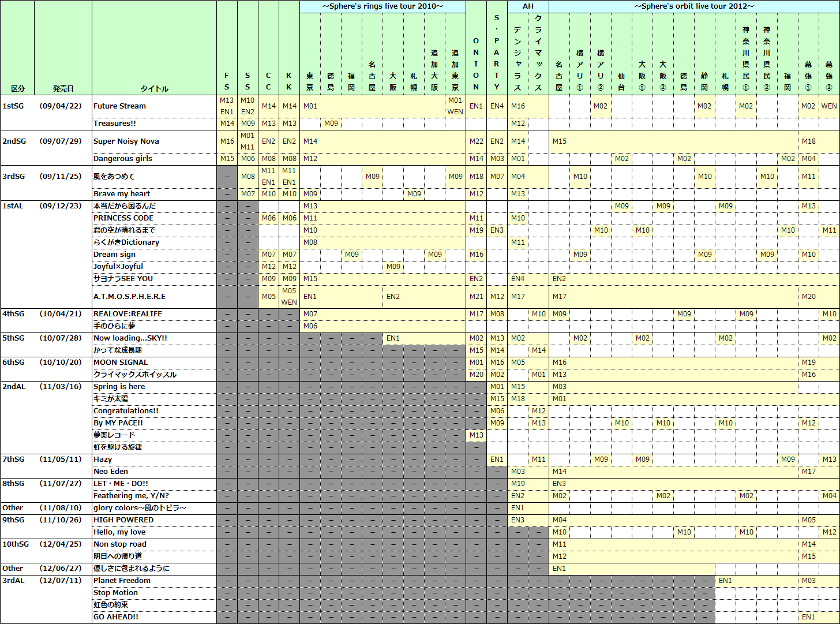
Task: Select the release date (10/10/20)
Action: click(x=61, y=363)
